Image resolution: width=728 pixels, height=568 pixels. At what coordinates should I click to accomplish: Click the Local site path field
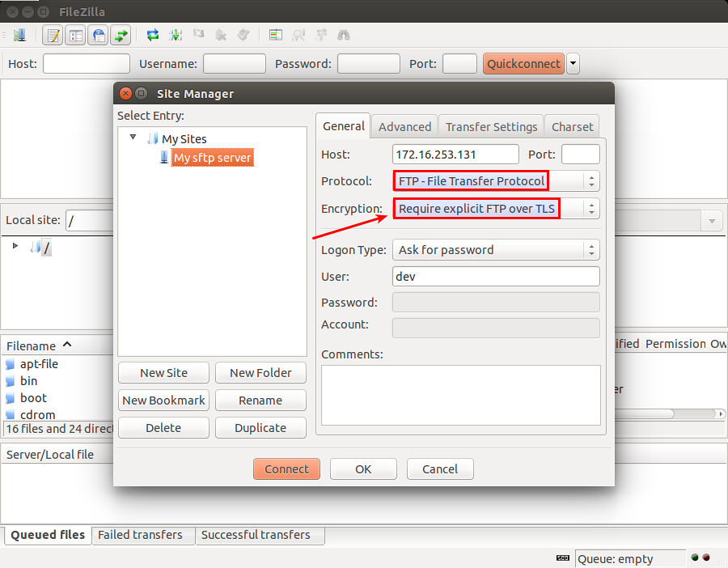[90, 221]
